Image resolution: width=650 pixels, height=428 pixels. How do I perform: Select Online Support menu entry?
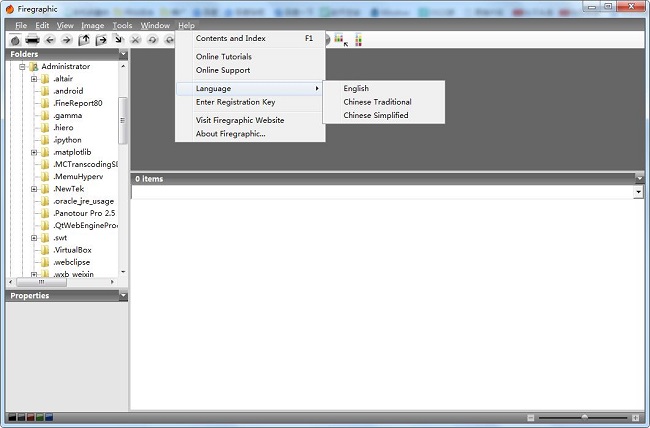tap(250, 70)
